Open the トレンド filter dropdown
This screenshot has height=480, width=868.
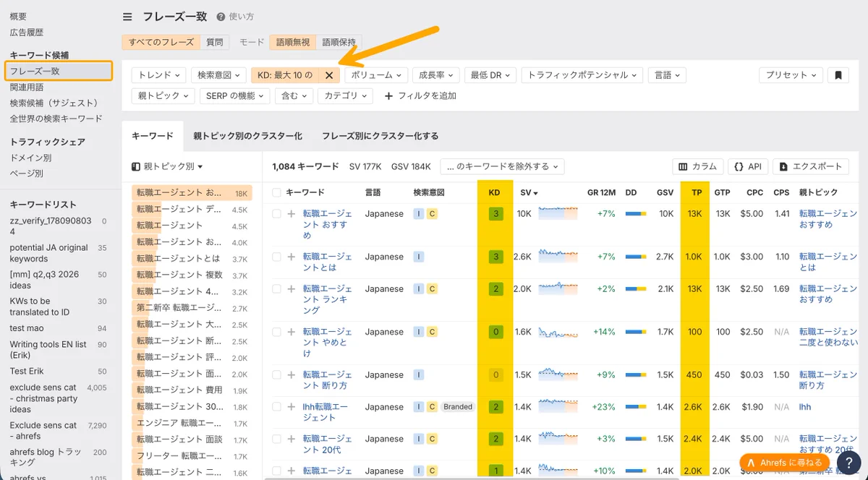pos(158,75)
